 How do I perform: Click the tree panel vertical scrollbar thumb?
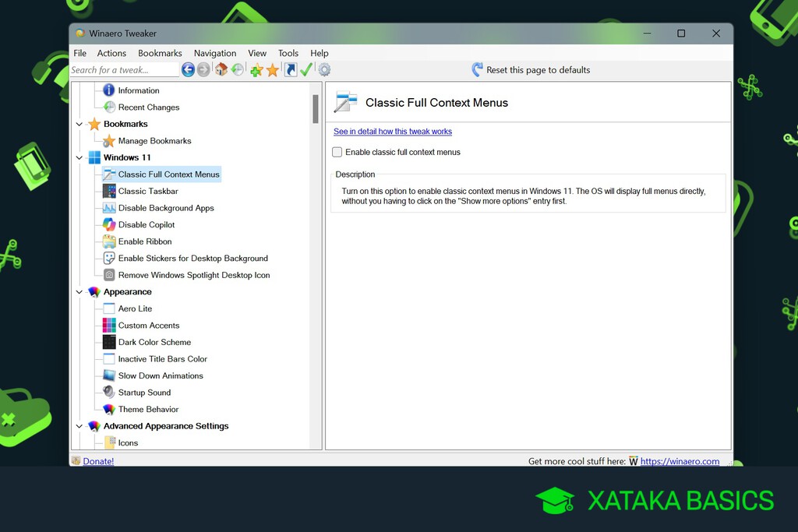[x=316, y=109]
